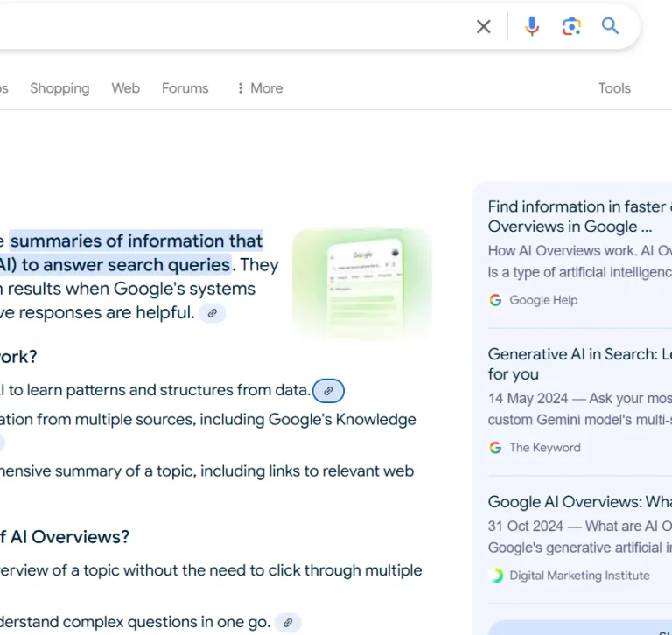Click The Keyword source label
This screenshot has width=672, height=635.
point(545,447)
